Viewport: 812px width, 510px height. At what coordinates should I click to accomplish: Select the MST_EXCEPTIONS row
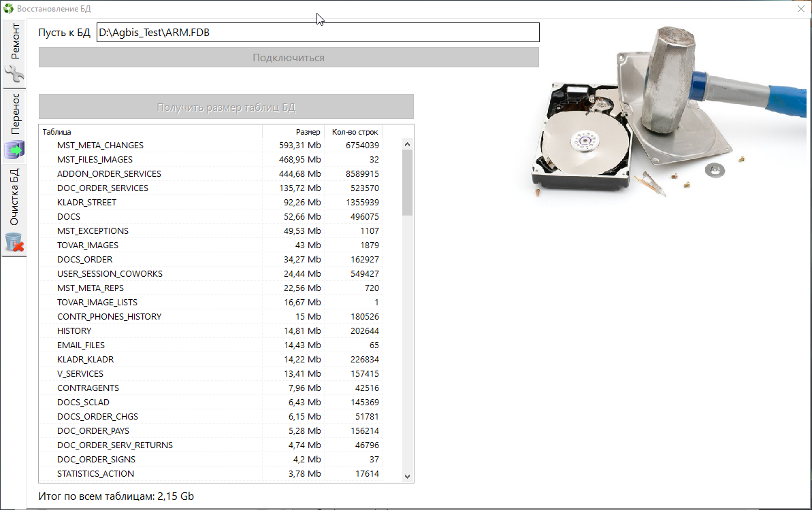(x=210, y=231)
